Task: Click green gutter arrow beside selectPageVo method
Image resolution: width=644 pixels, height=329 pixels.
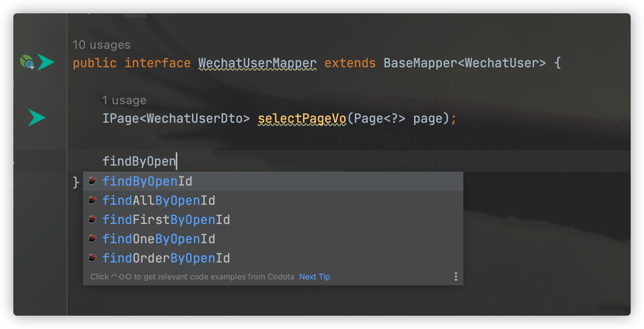Action: coord(37,118)
